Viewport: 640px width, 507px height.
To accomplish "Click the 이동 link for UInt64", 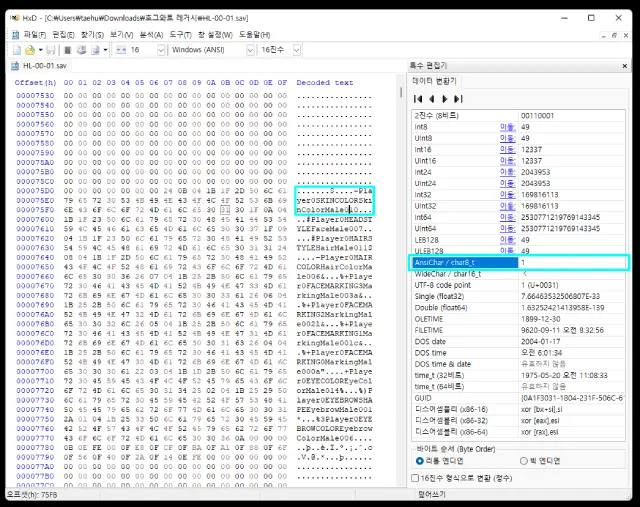I will (x=508, y=229).
